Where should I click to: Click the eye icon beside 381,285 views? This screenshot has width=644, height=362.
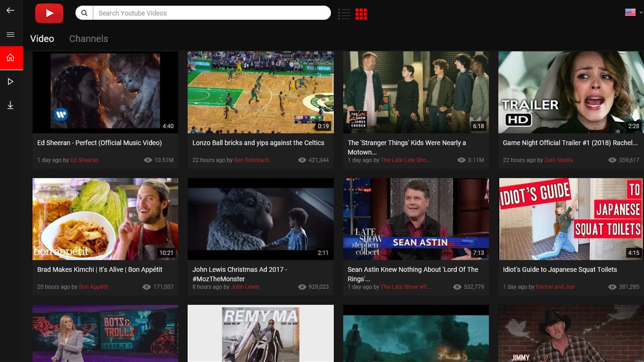[x=613, y=287]
